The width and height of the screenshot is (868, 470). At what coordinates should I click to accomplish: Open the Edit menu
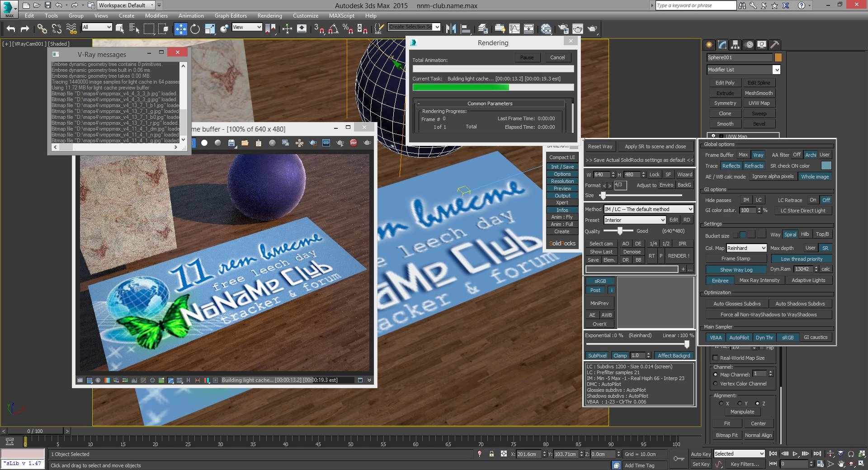[29, 15]
